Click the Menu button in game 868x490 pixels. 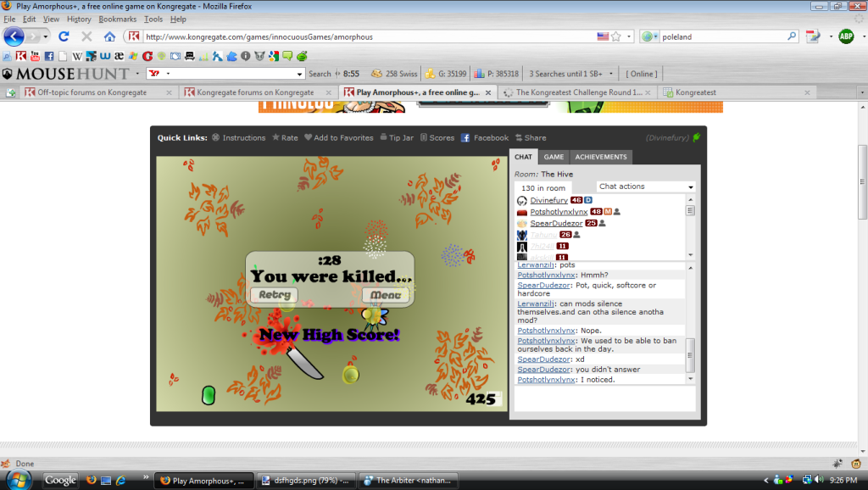tap(386, 295)
